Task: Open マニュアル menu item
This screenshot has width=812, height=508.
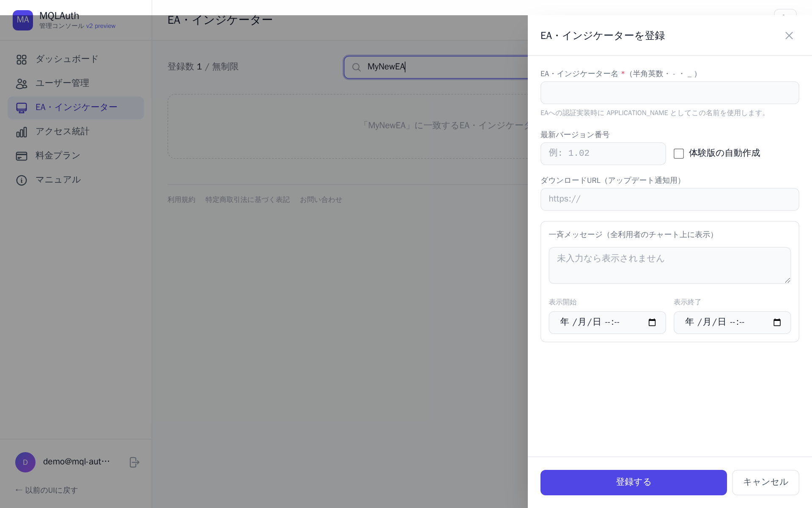Action: click(76, 180)
